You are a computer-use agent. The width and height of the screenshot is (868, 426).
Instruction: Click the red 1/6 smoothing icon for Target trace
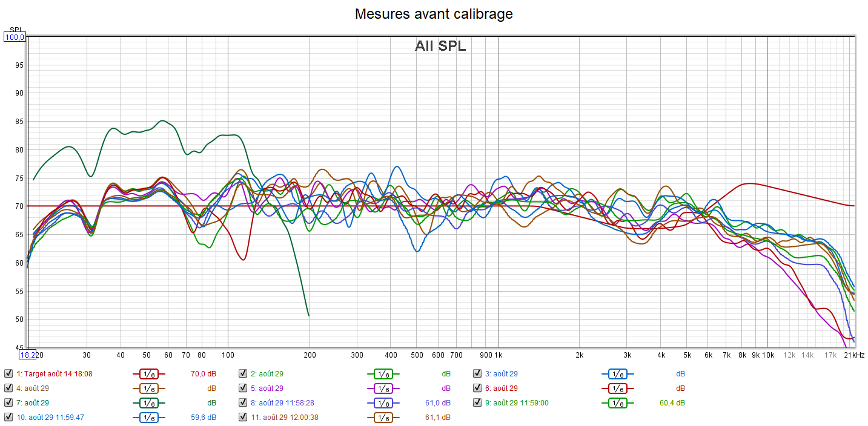[149, 374]
